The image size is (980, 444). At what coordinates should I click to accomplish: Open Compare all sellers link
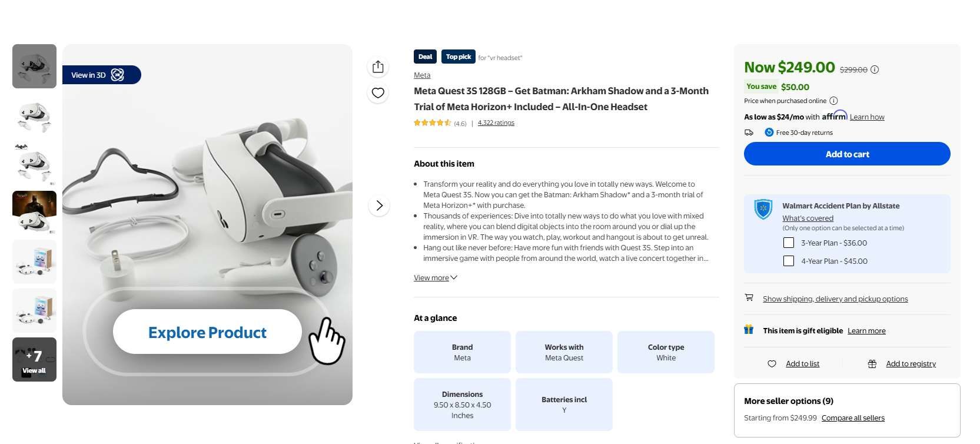point(853,418)
